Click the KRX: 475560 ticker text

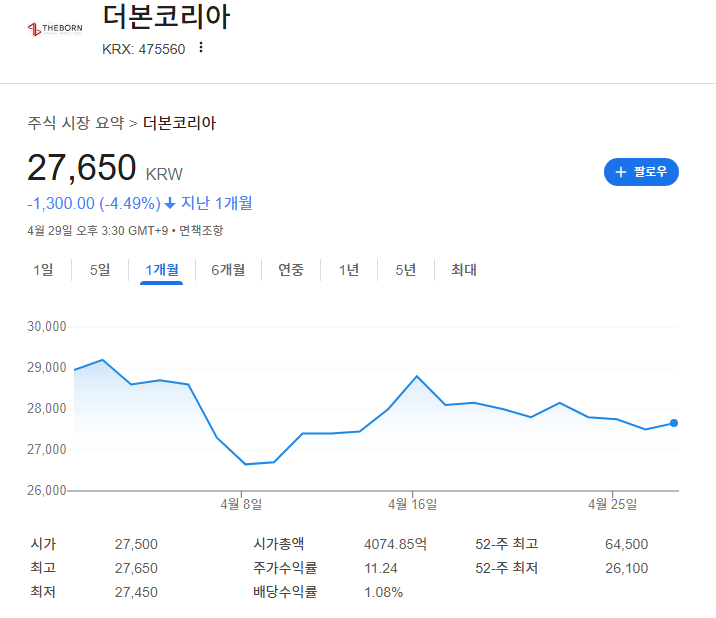click(143, 49)
